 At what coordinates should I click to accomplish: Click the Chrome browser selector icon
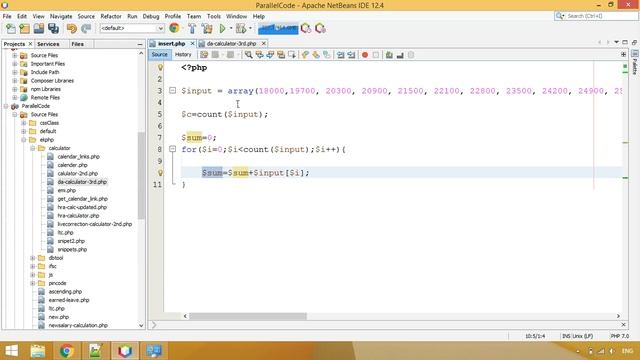174,28
